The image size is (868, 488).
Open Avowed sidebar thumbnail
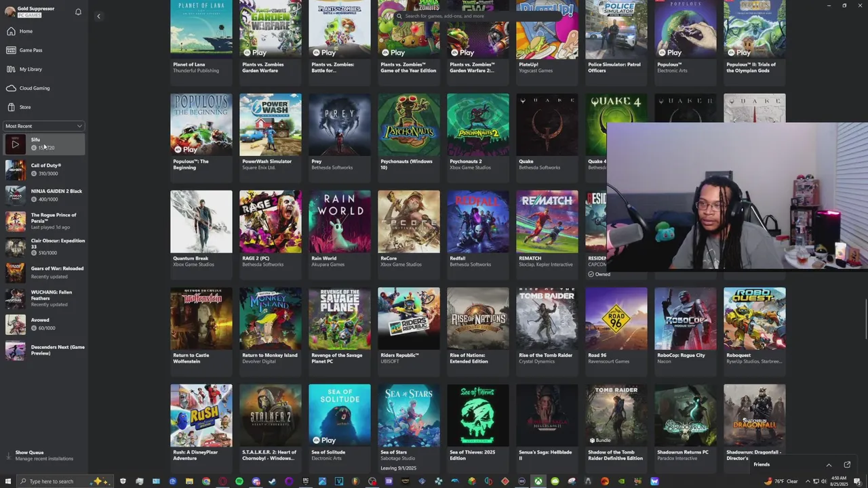(x=16, y=324)
